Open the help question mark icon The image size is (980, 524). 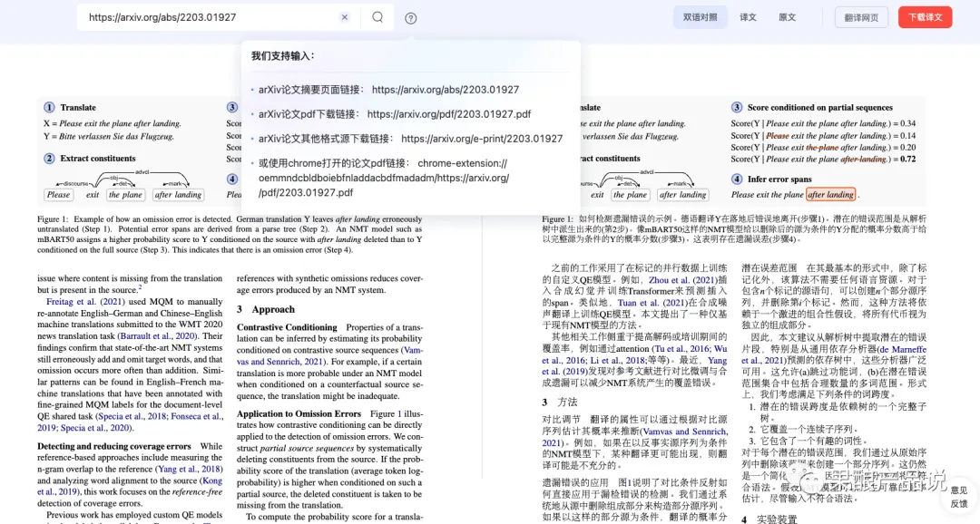pyautogui.click(x=411, y=18)
